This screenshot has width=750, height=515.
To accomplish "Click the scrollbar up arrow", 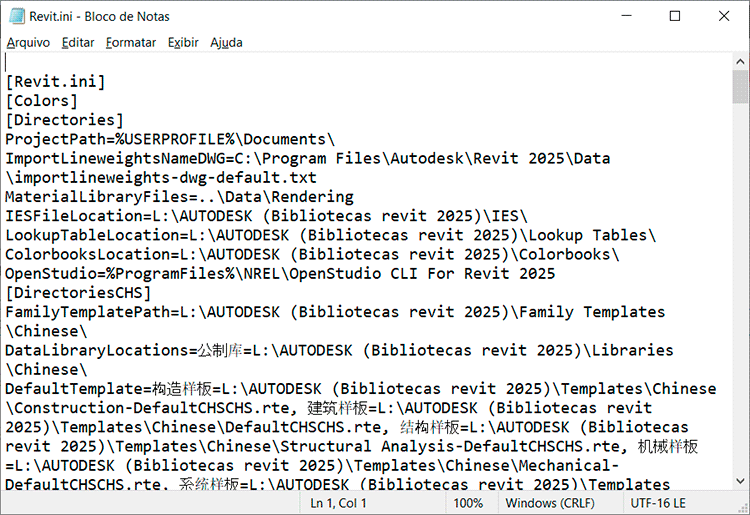I will click(x=740, y=62).
